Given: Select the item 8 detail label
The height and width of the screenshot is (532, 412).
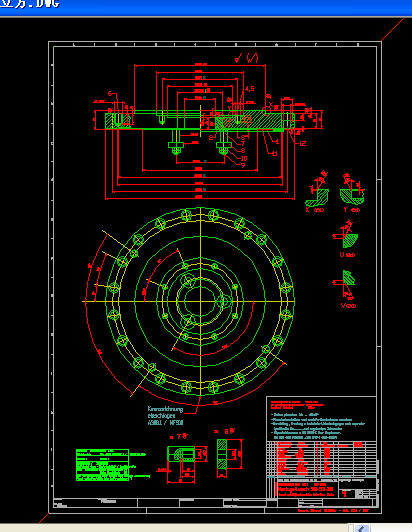Looking at the screenshot, I should [x=225, y=432].
